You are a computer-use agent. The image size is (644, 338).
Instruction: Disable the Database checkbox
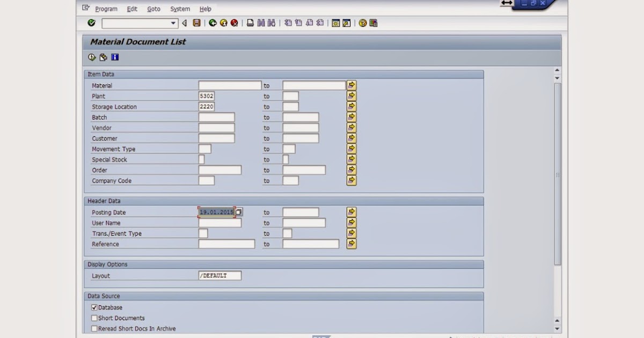pos(94,307)
